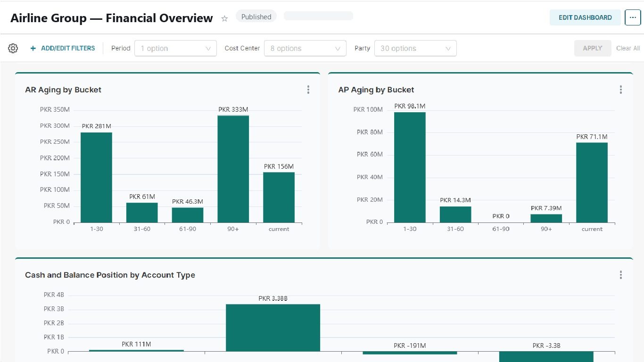The width and height of the screenshot is (644, 362).
Task: Click the PKR 71.1M label in AP Aging
Action: [592, 137]
